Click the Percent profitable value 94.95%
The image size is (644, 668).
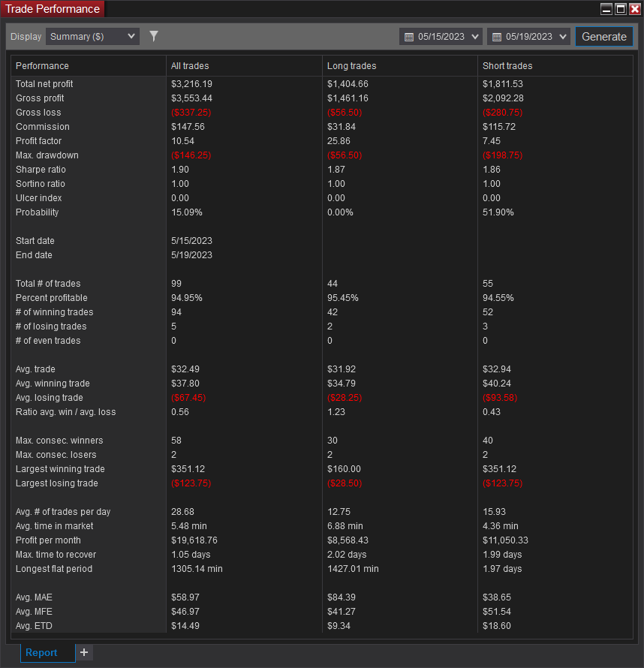click(187, 298)
